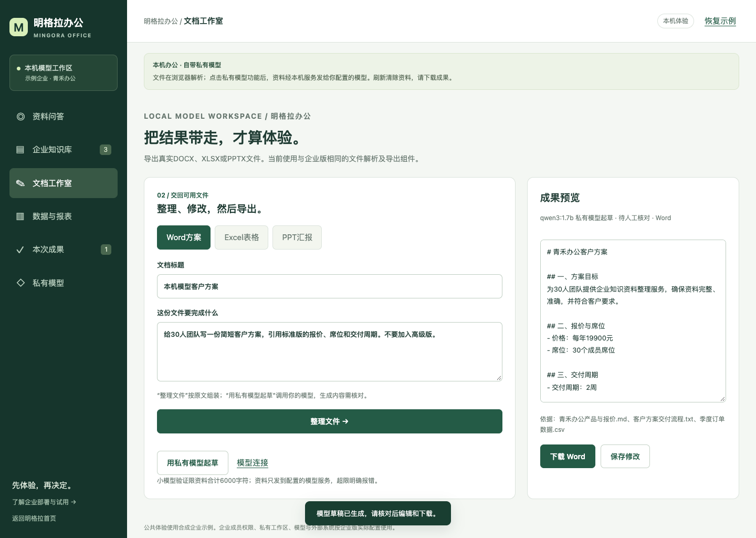
Task: Click the 企业知识库 list icon
Action: point(20,150)
